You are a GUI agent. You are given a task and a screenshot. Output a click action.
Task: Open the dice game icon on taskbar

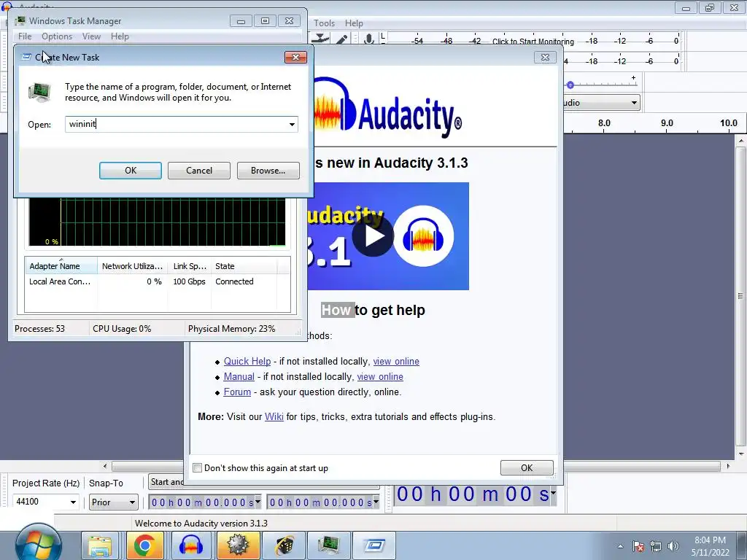tap(284, 545)
